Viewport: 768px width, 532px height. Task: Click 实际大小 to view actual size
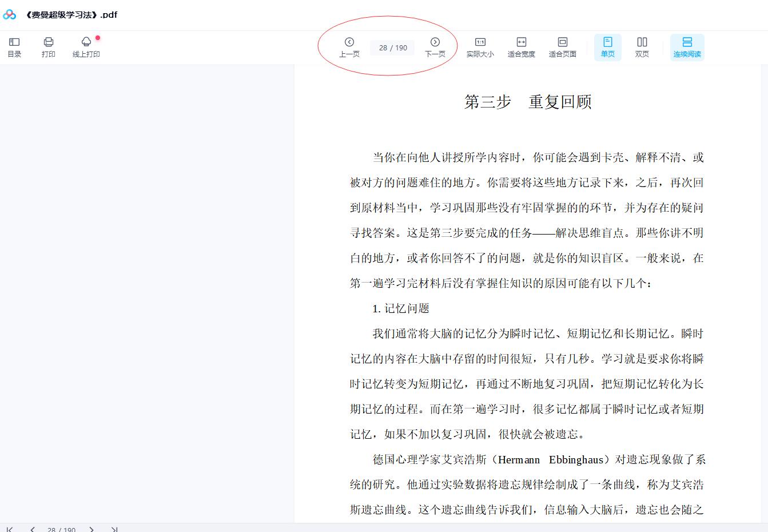click(x=480, y=47)
